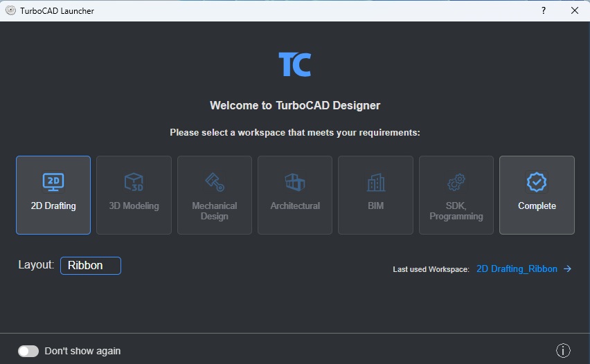Pick the Mechanical Design workspace tile
This screenshot has height=364, width=590.
pyautogui.click(x=215, y=195)
